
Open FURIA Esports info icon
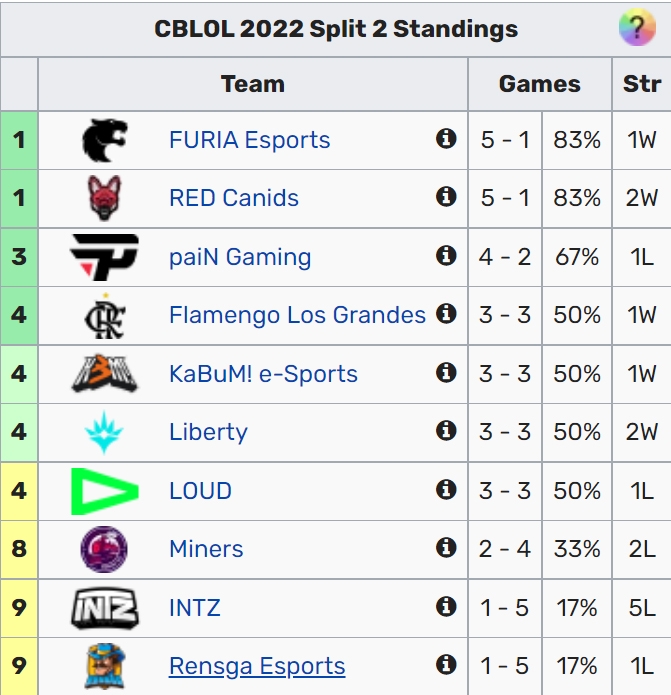446,138
